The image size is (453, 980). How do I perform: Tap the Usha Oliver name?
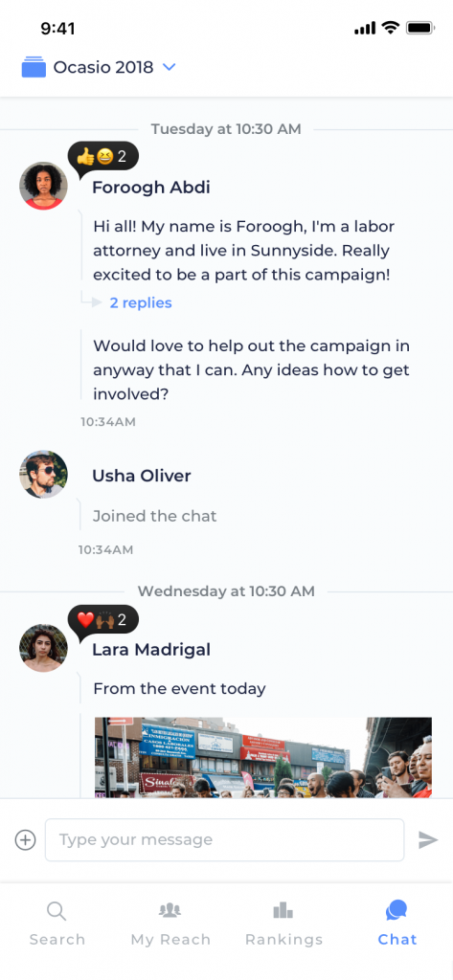[x=142, y=476]
